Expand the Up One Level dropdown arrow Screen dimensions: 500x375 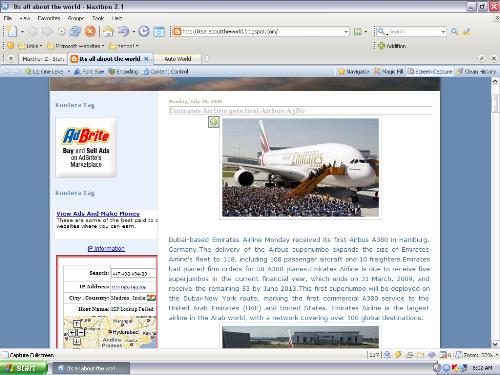pyautogui.click(x=69, y=71)
